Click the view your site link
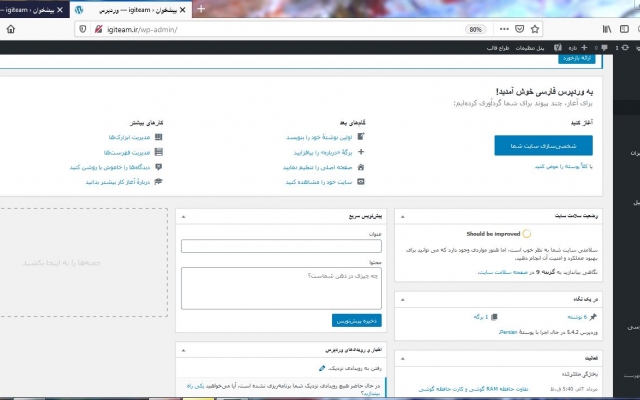 tap(319, 182)
